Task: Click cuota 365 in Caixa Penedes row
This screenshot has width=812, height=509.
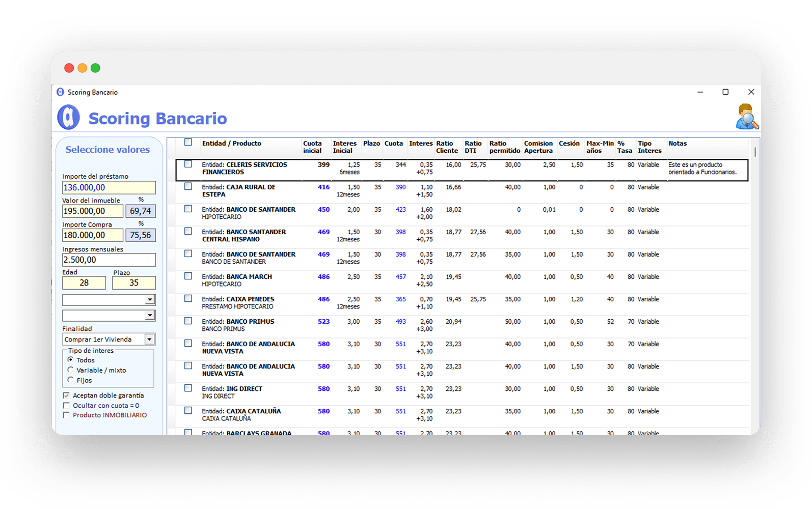Action: pos(401,299)
